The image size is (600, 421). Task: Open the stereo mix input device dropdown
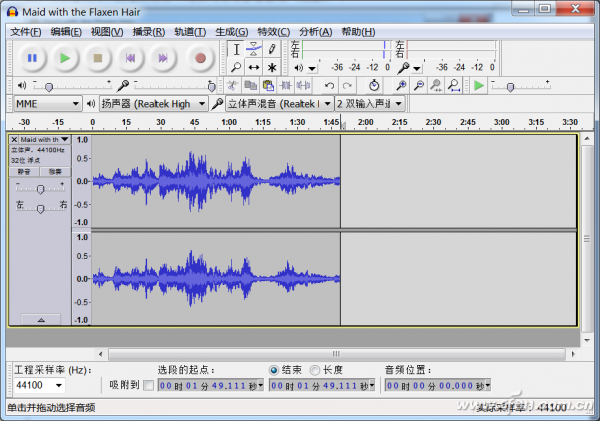point(279,104)
